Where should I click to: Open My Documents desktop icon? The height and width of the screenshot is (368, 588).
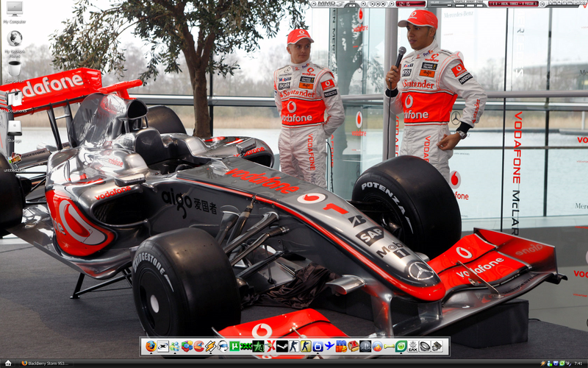tap(15, 102)
